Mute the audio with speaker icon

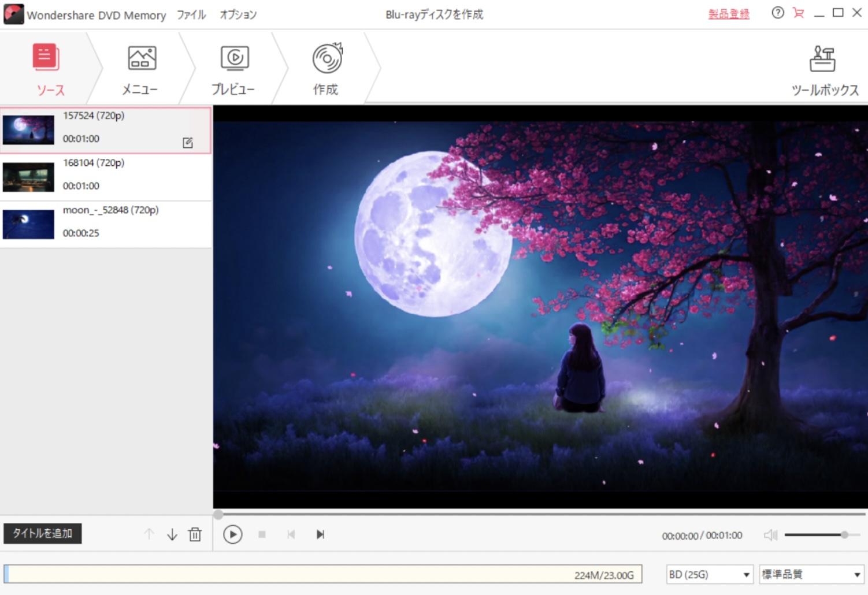pos(771,535)
